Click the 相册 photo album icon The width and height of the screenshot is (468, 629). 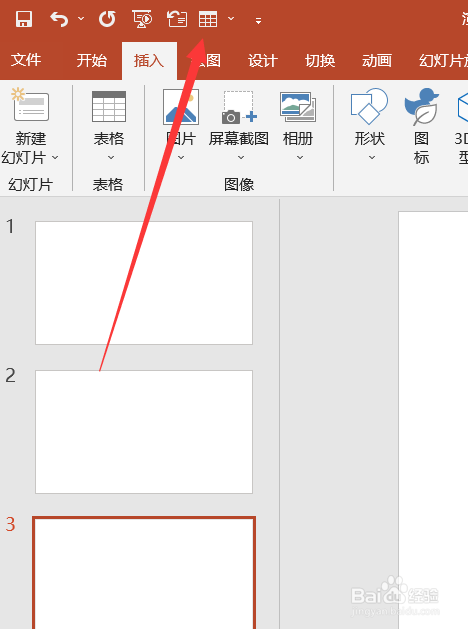click(x=298, y=107)
